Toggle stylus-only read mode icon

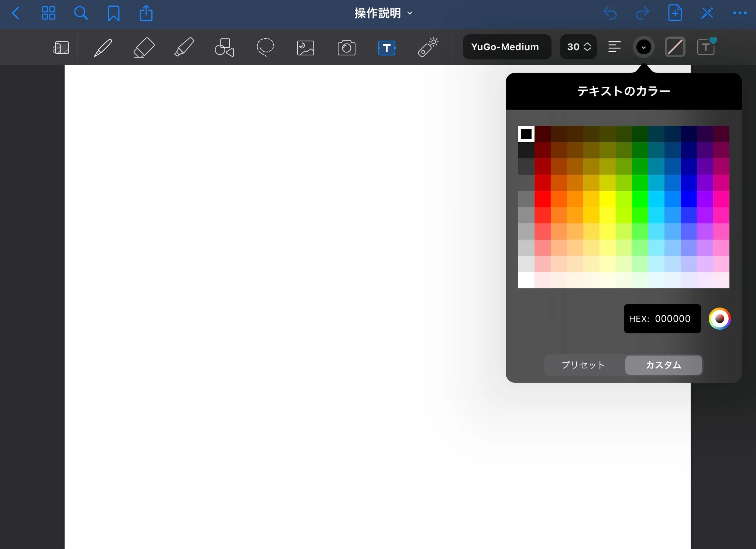707,13
